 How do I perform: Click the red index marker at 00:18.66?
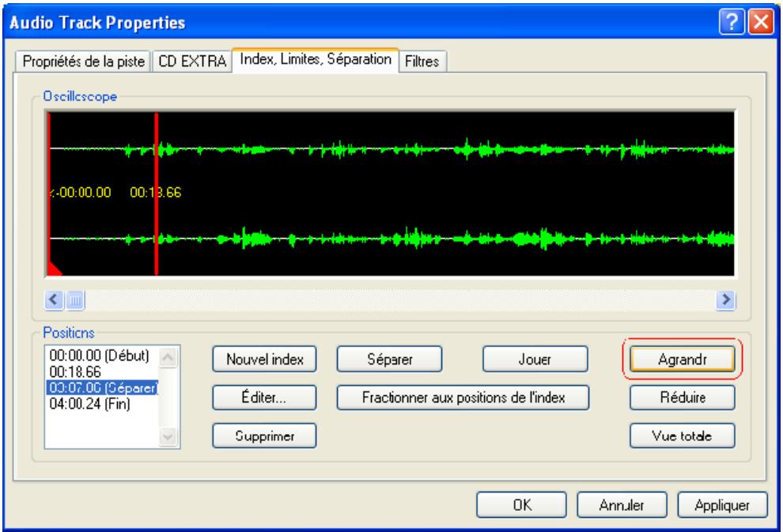coord(157,194)
